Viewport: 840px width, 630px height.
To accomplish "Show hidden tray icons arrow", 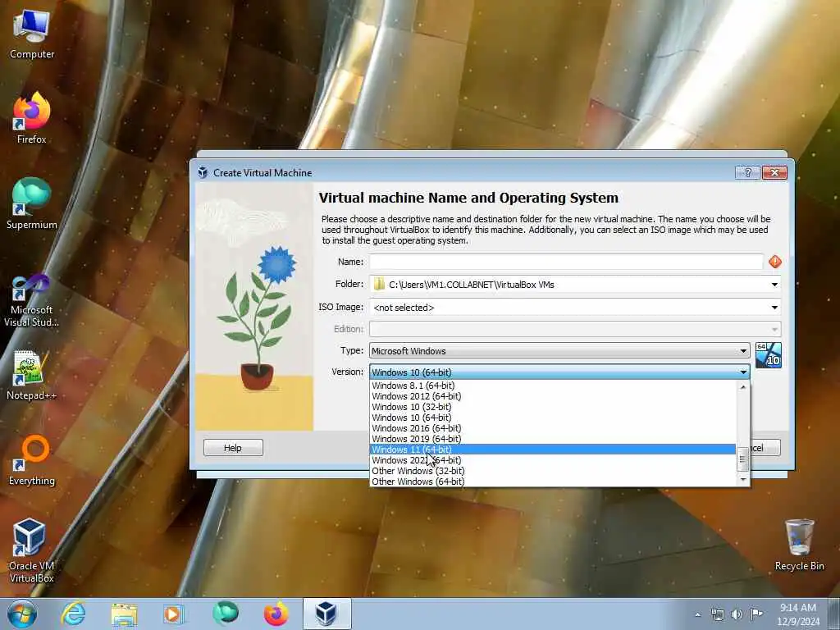I will point(697,614).
